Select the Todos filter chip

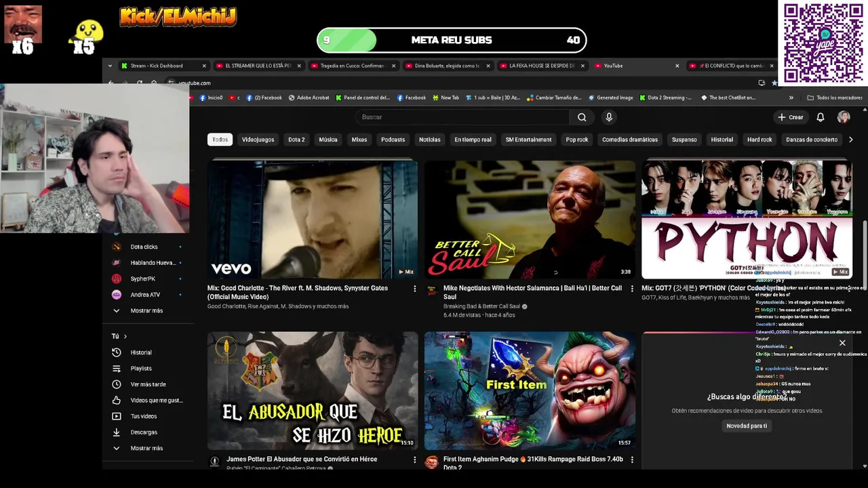(x=220, y=140)
